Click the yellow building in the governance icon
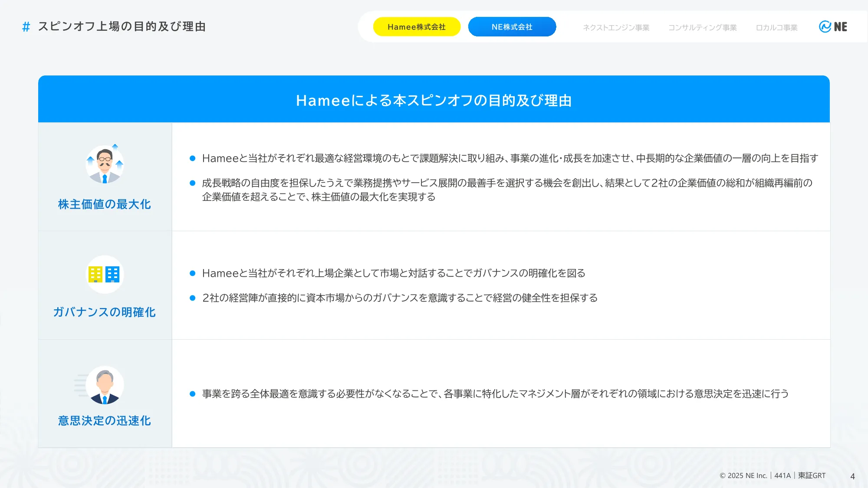 click(96, 274)
